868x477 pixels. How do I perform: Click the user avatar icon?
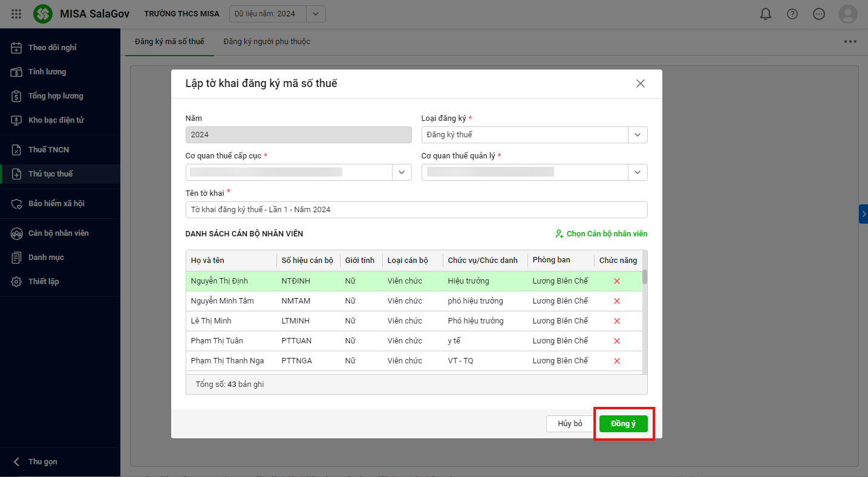coord(847,14)
